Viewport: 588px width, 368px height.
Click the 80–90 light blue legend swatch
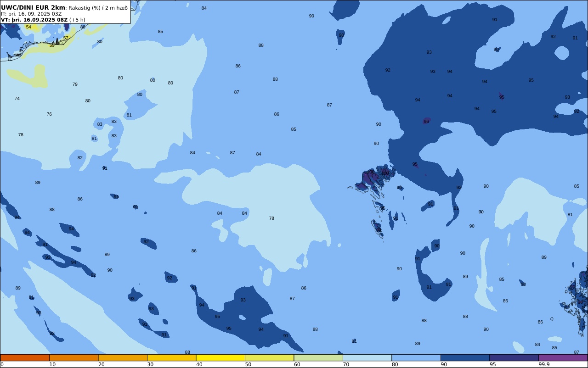(416, 357)
